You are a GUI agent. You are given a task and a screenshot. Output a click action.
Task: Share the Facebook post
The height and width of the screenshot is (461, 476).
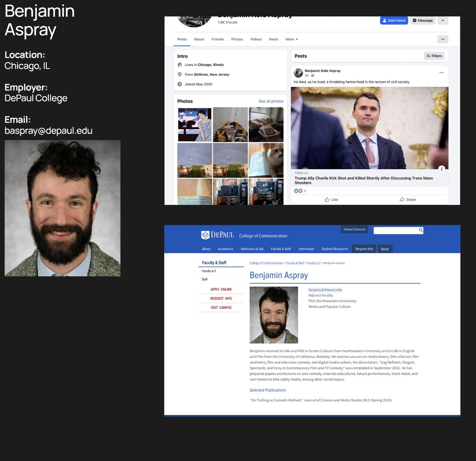click(x=408, y=200)
